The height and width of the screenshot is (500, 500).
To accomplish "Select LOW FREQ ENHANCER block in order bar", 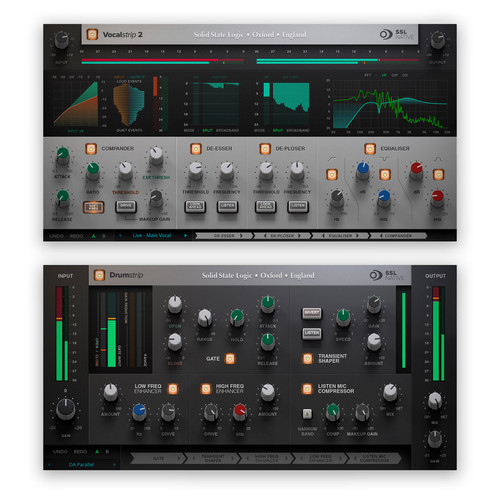I will [321, 458].
